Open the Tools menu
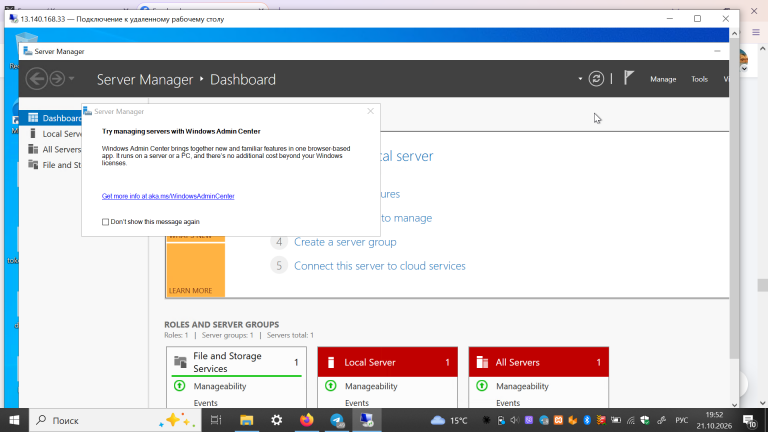 pyautogui.click(x=699, y=79)
